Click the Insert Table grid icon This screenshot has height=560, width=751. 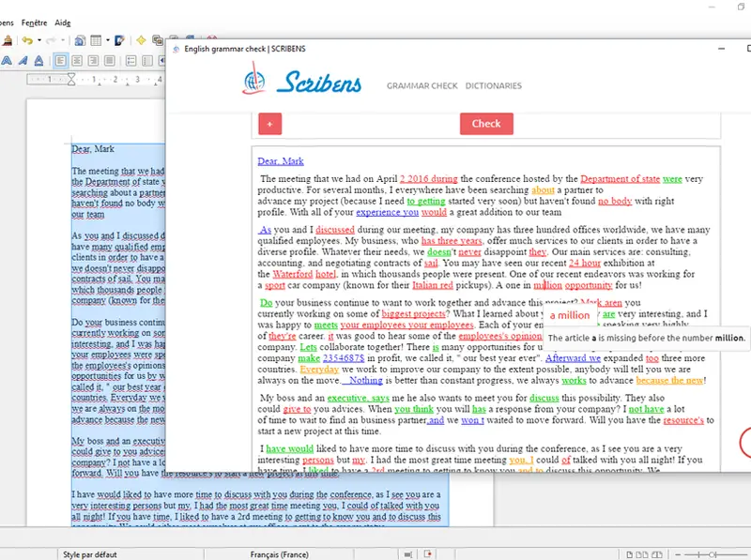coord(96,40)
